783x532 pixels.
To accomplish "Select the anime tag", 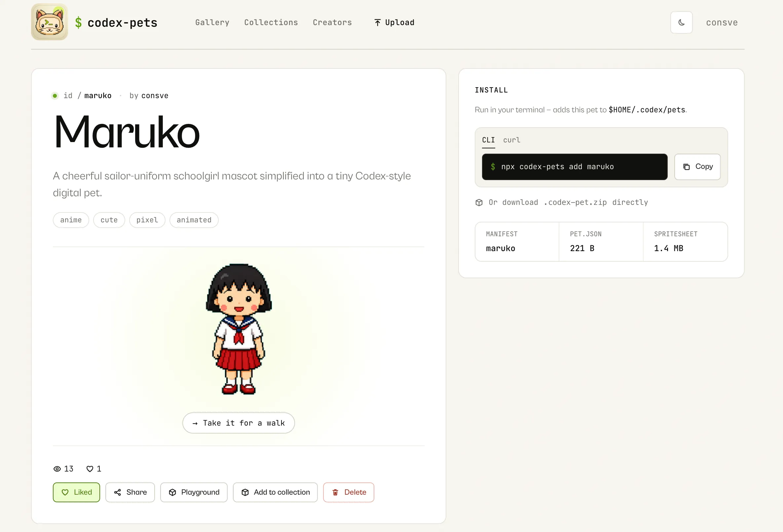I will tap(71, 220).
